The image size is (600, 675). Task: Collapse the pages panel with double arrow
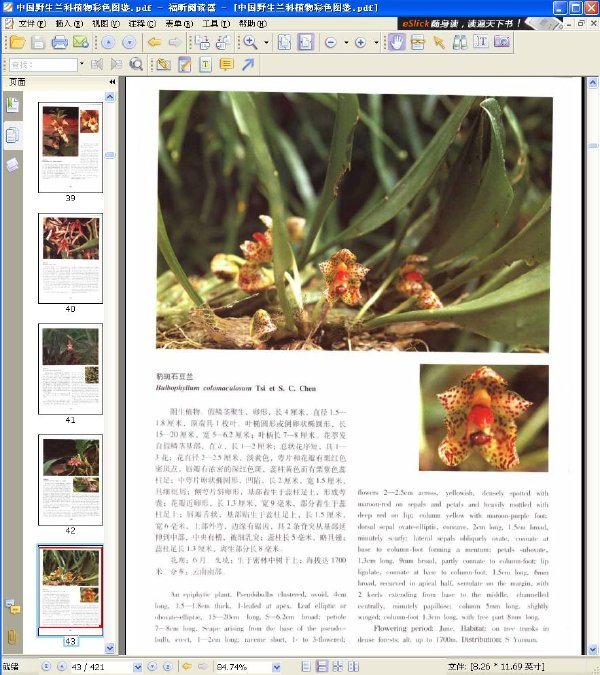[112, 82]
